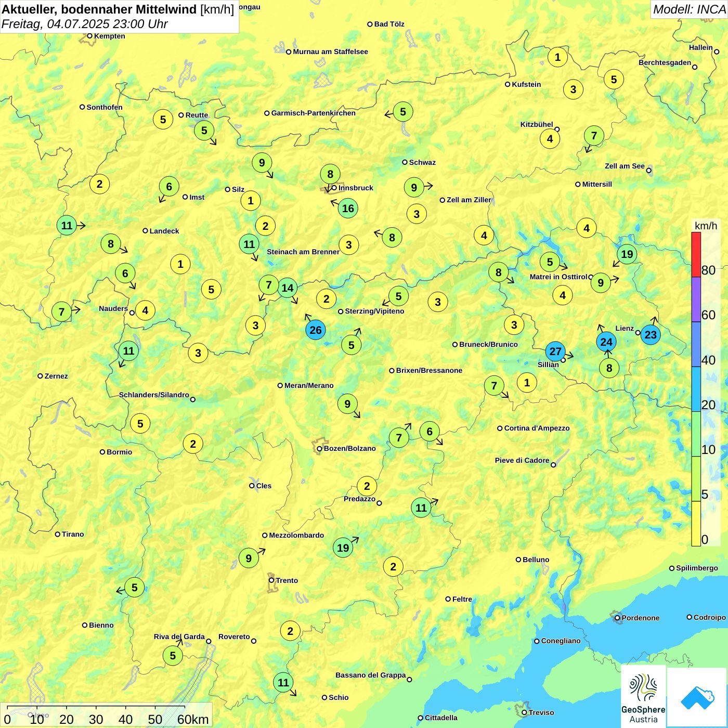728x728 pixels.
Task: Click the Pordenone city label
Action: click(x=641, y=618)
